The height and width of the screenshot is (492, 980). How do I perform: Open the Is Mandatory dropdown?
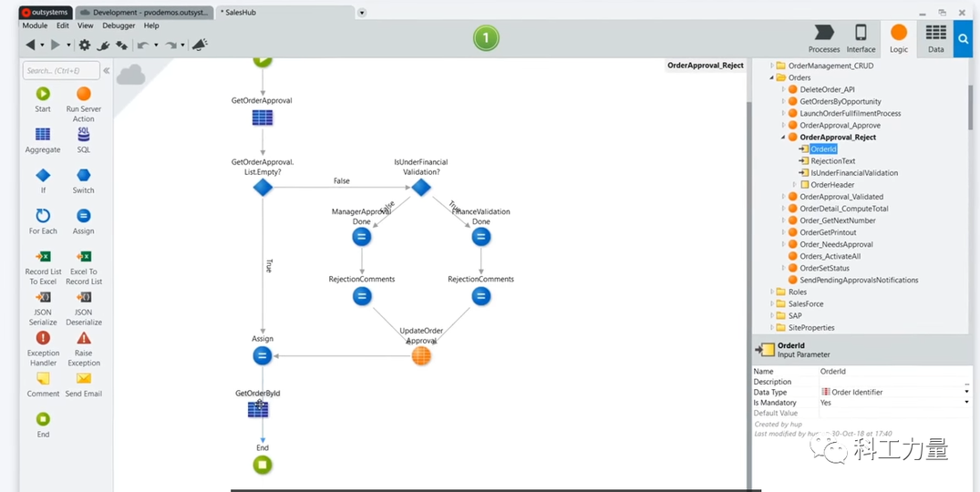[x=966, y=403]
